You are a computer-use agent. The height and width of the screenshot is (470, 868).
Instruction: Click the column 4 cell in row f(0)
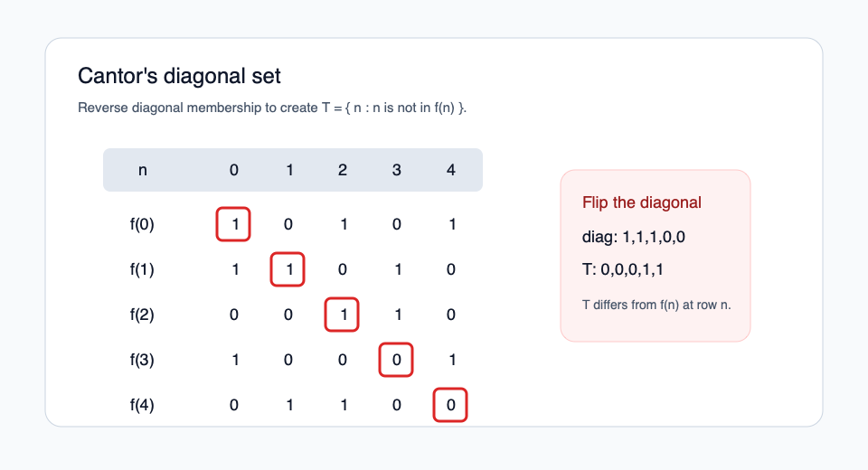(x=451, y=224)
